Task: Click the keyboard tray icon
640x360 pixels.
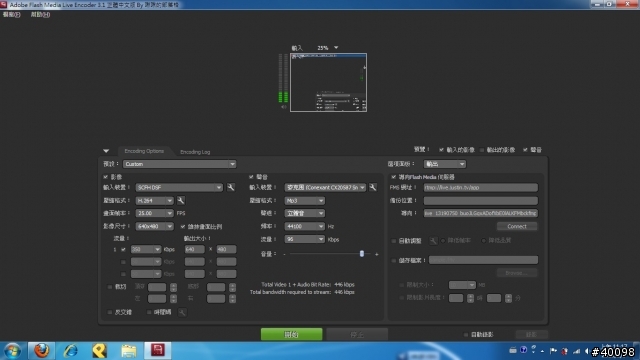Action: [513, 350]
